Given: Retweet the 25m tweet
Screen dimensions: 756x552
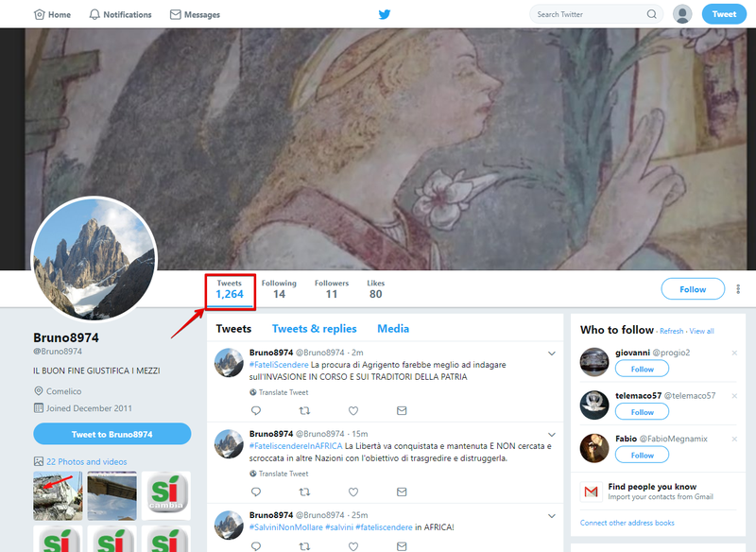Looking at the screenshot, I should coord(304,546).
